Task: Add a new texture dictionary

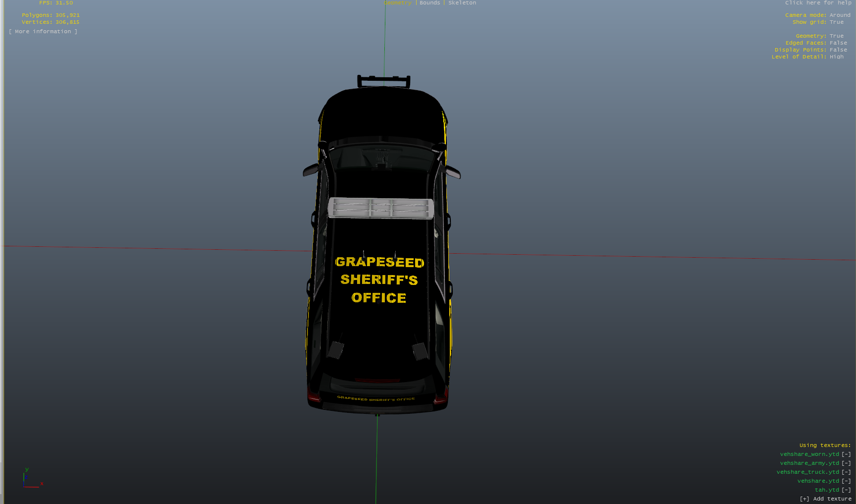Action: click(826, 499)
